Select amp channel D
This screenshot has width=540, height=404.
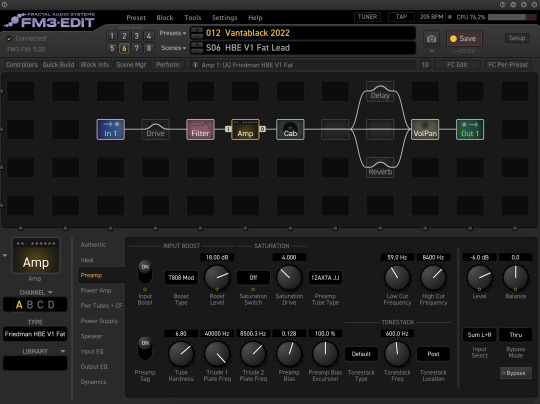coord(51,305)
